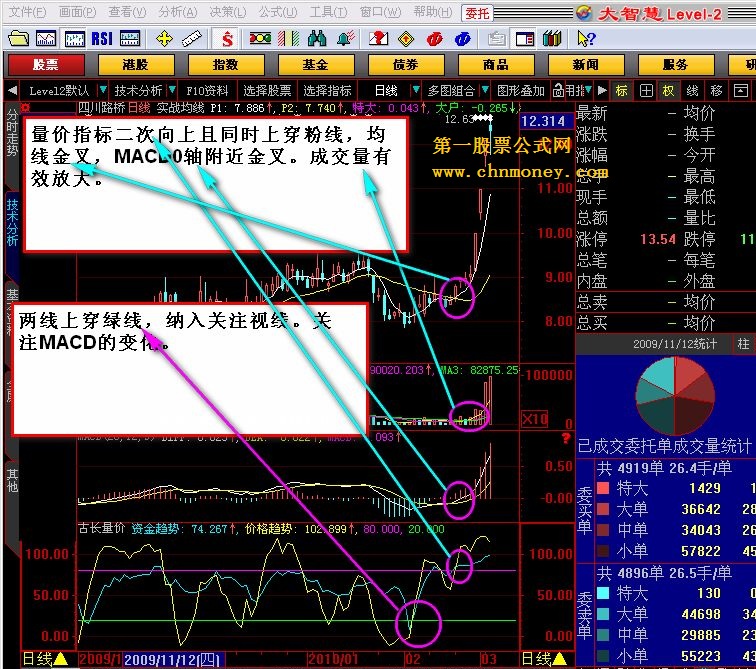Open the 用排 dropdown arrow

(x=589, y=90)
